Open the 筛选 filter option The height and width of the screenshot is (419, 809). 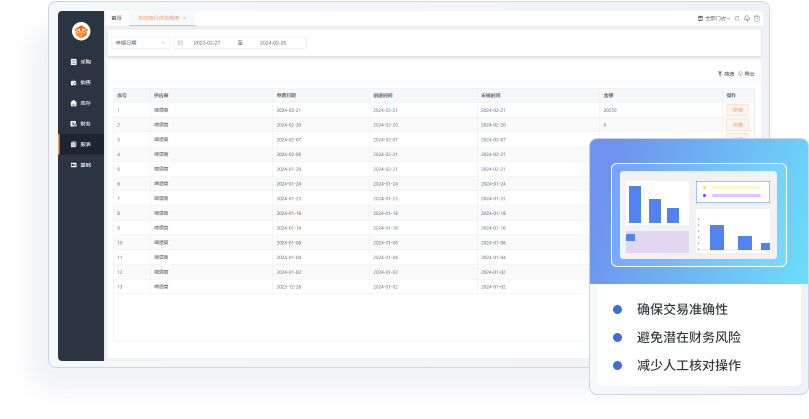click(x=726, y=74)
